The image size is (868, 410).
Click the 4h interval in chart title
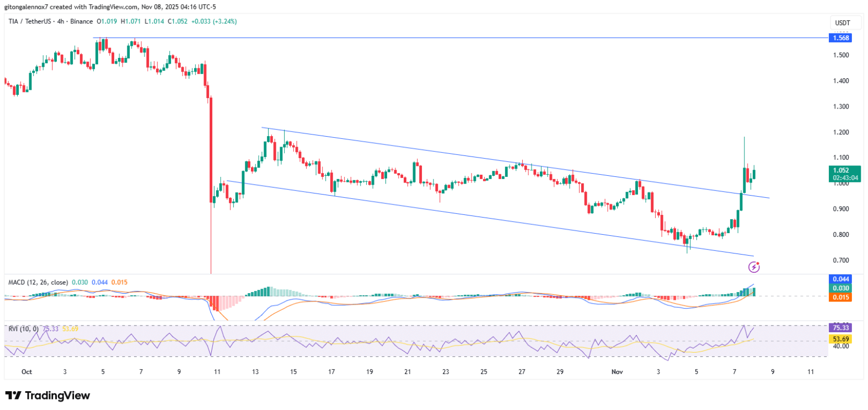pos(61,21)
